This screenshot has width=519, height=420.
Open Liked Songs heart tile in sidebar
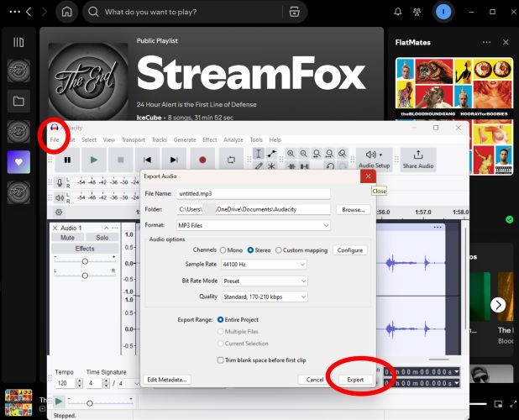(18, 162)
